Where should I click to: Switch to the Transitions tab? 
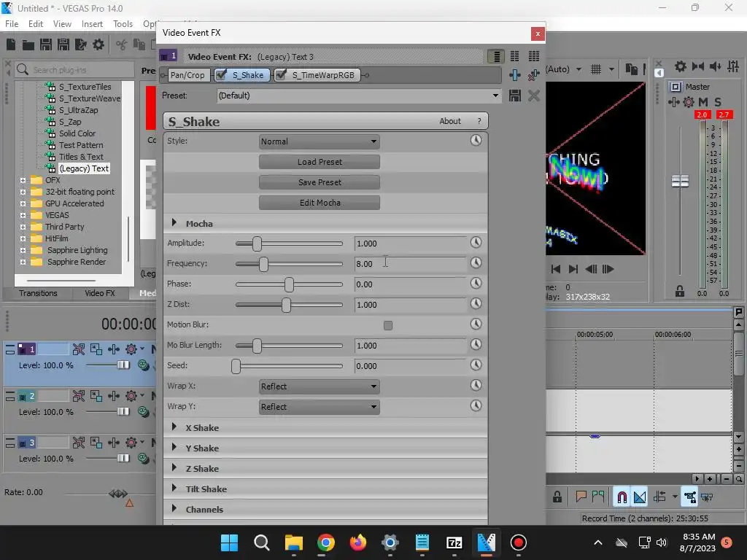pyautogui.click(x=38, y=293)
